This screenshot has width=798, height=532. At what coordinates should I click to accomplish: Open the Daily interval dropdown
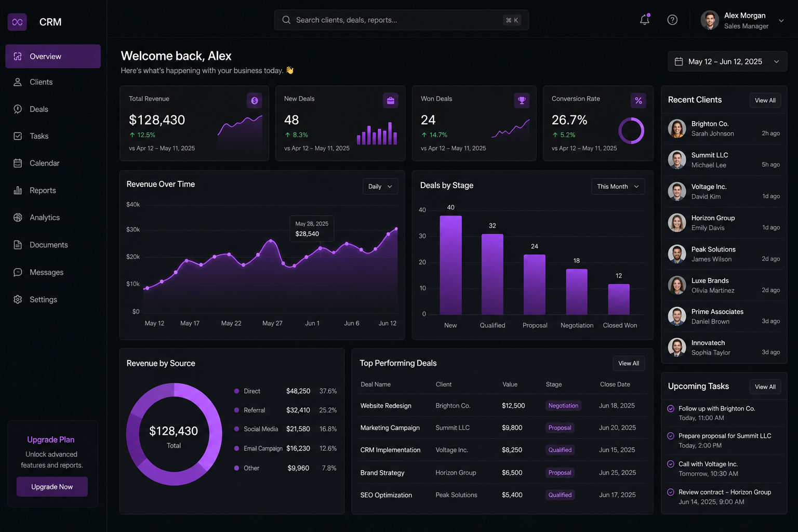[380, 187]
